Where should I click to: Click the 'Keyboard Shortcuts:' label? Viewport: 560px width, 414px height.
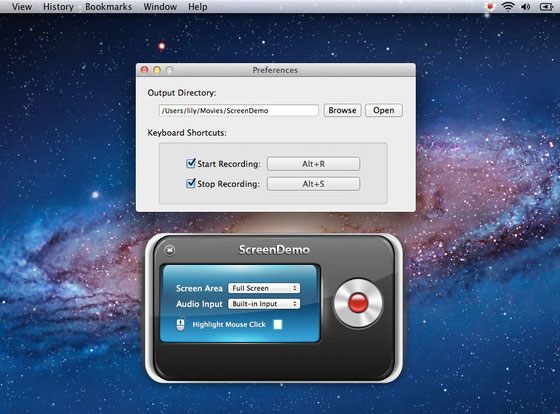(x=187, y=133)
